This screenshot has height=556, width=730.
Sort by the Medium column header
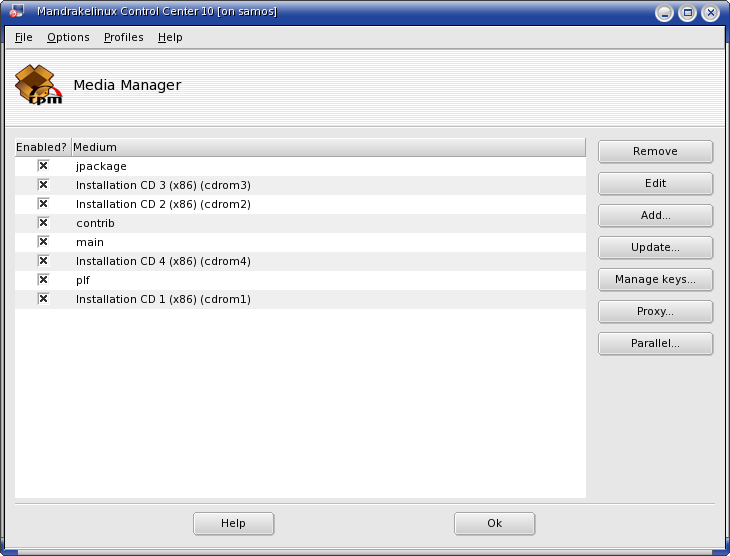point(329,147)
